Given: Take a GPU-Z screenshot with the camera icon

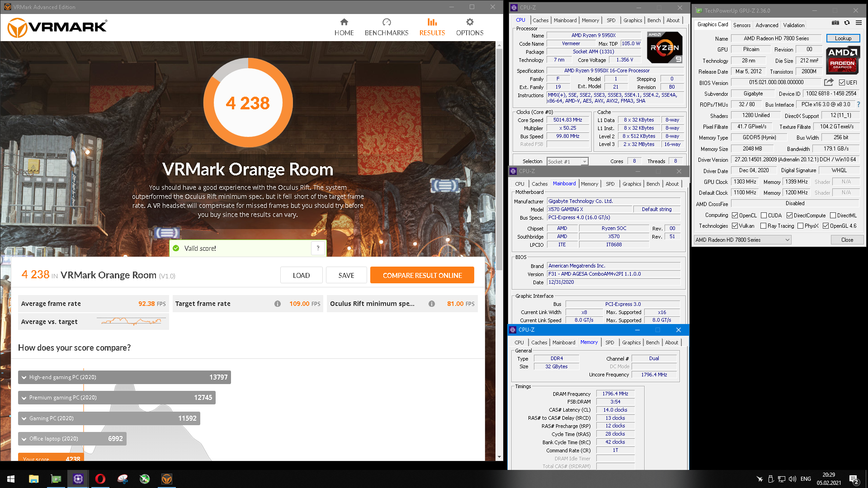Looking at the screenshot, I should tap(835, 23).
